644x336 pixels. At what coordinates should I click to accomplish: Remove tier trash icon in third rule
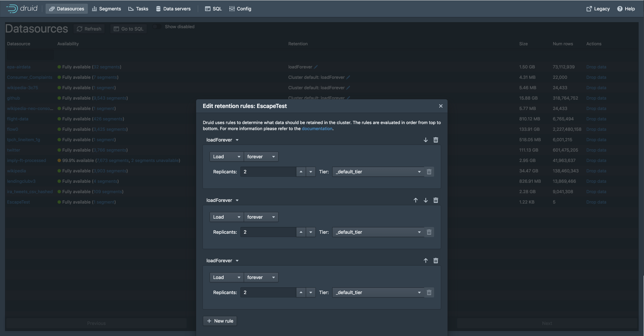pos(429,292)
